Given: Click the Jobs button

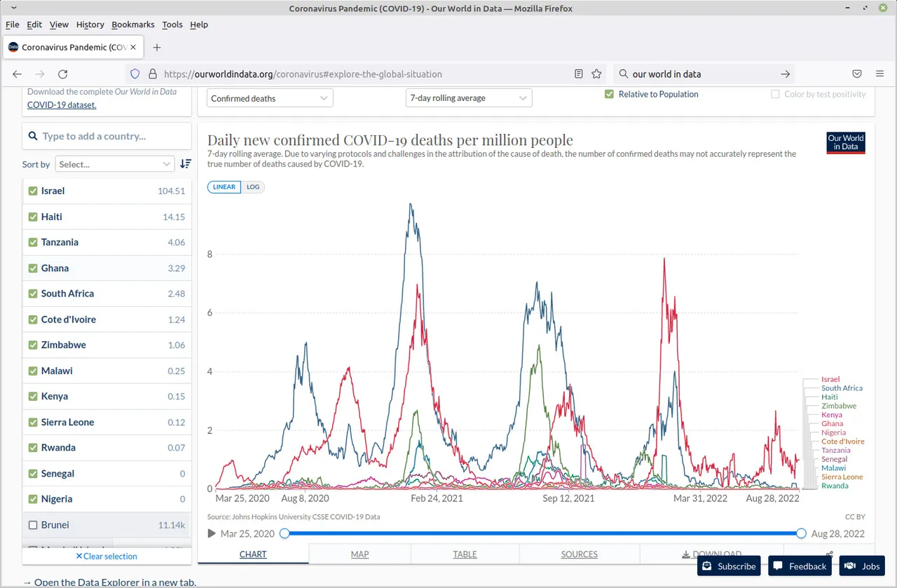Looking at the screenshot, I should (x=862, y=566).
